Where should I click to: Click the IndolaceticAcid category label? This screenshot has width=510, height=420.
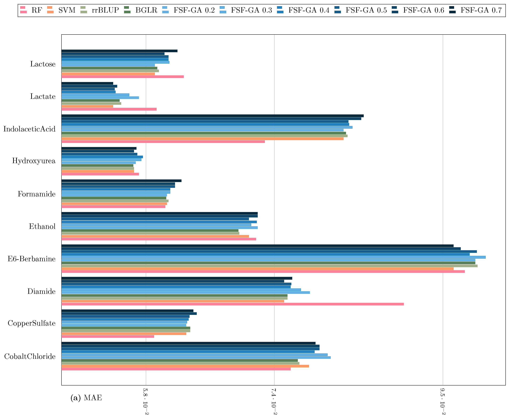pyautogui.click(x=29, y=129)
